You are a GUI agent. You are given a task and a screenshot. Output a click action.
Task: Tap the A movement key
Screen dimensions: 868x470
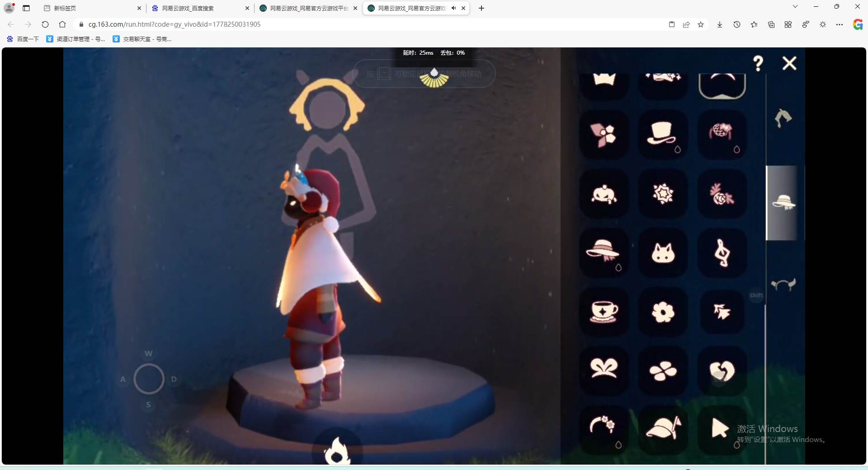click(123, 379)
